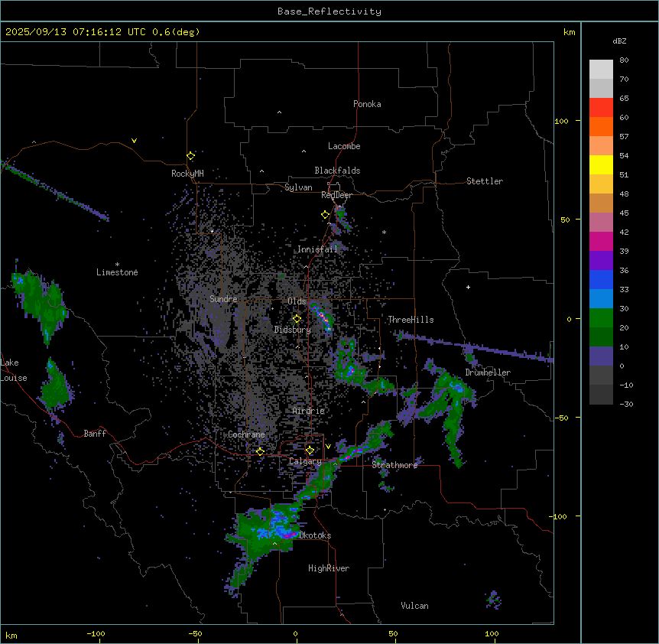Click the Calgary city label
This screenshot has width=659, height=644.
click(305, 461)
